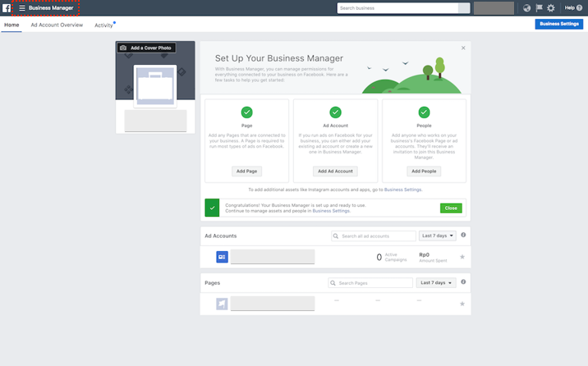Click the flag Pages icon in header

540,8
